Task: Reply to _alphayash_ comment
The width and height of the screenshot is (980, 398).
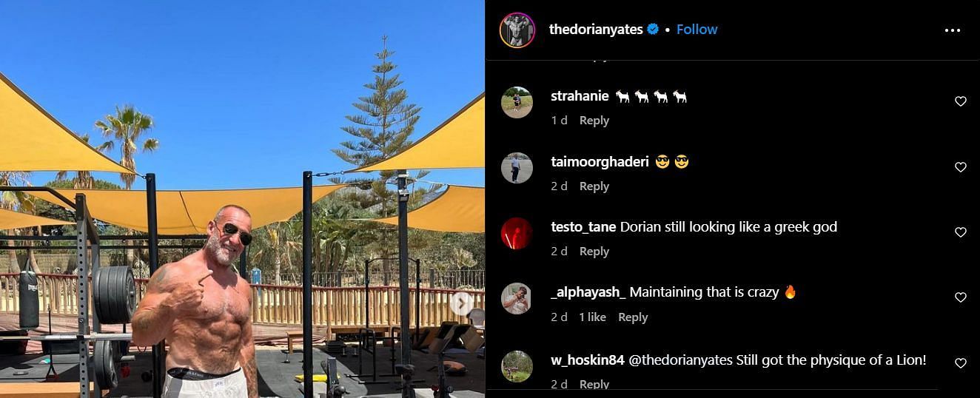Action: (x=633, y=317)
